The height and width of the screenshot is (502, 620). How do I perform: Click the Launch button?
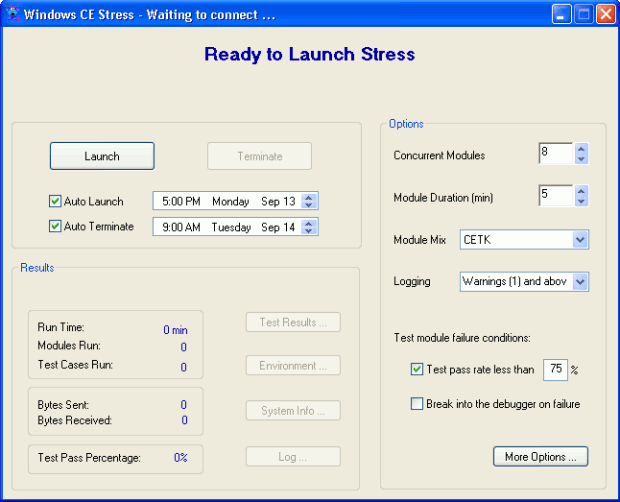point(102,156)
